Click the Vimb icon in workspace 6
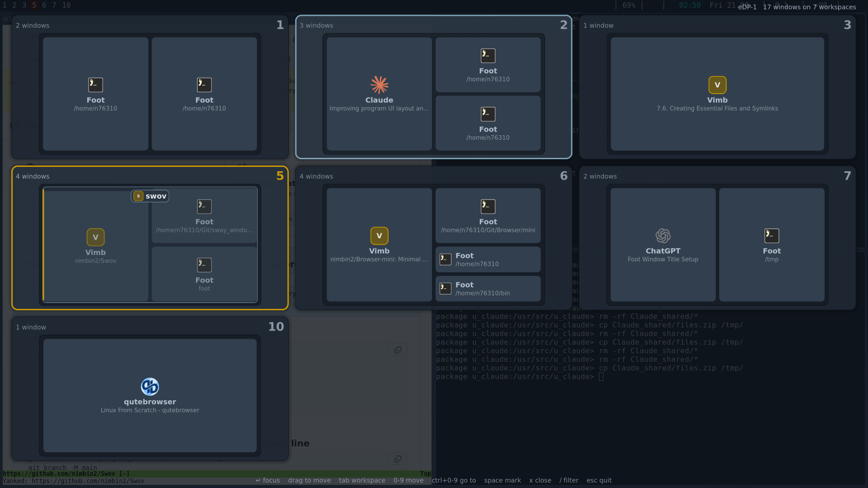The width and height of the screenshot is (868, 488). (x=379, y=236)
